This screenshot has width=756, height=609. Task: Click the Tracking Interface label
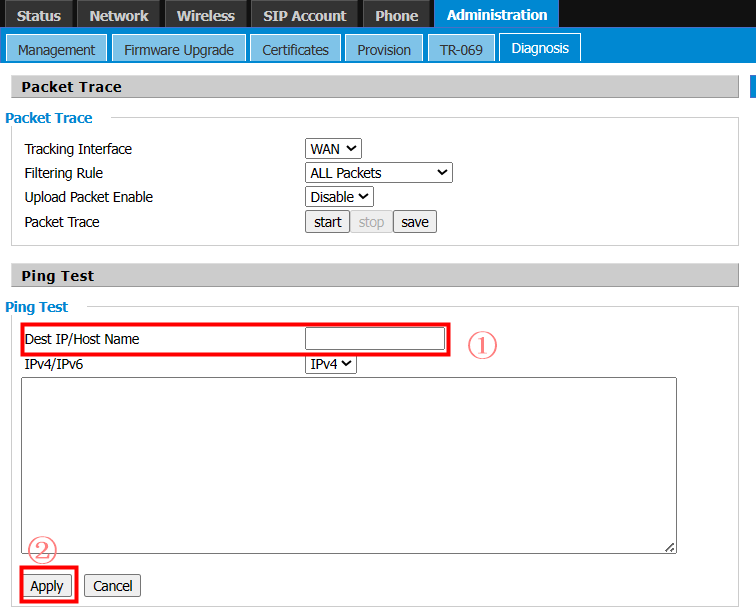78,149
